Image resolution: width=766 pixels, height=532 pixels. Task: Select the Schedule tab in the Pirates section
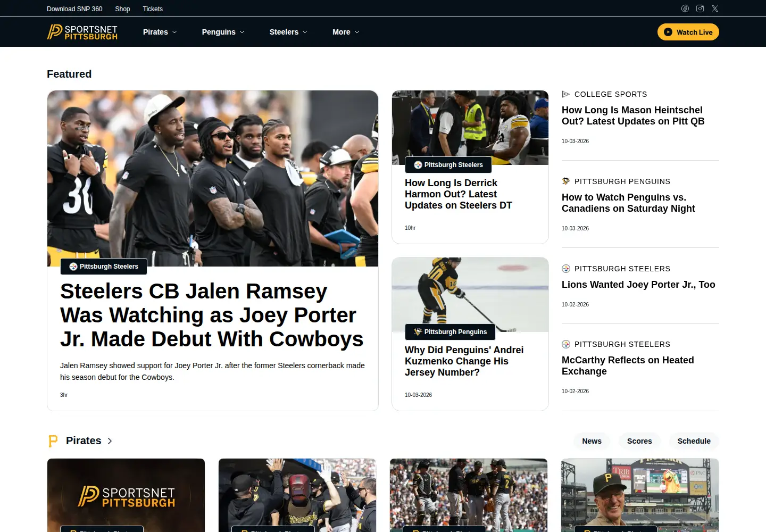point(694,441)
